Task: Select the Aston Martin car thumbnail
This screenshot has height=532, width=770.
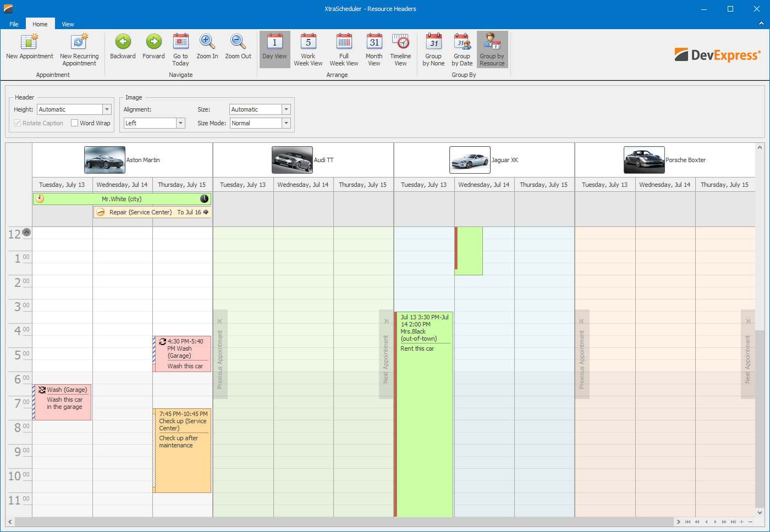Action: click(x=105, y=160)
